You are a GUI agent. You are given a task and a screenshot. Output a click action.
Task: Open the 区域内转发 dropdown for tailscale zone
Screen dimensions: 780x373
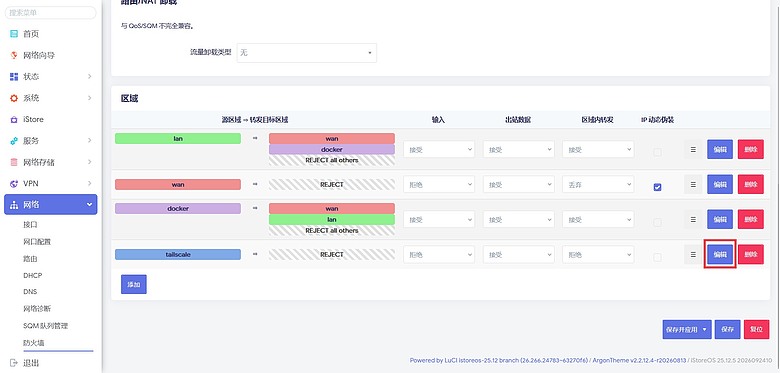(598, 255)
